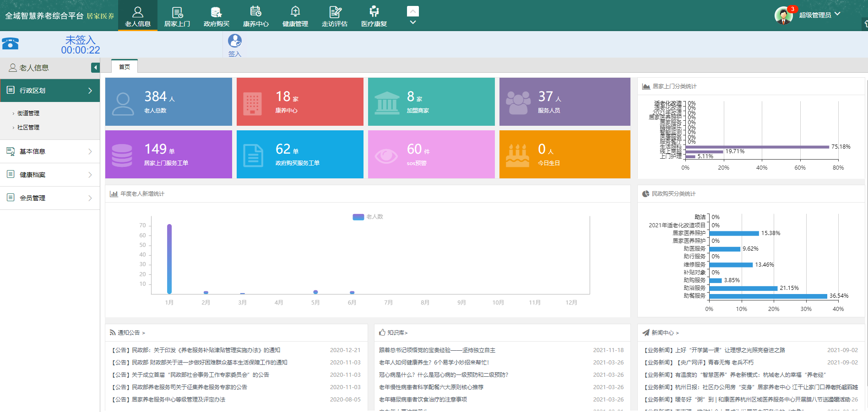Open the 超级管理员 user dropdown
The height and width of the screenshot is (412, 868).
pyautogui.click(x=819, y=15)
